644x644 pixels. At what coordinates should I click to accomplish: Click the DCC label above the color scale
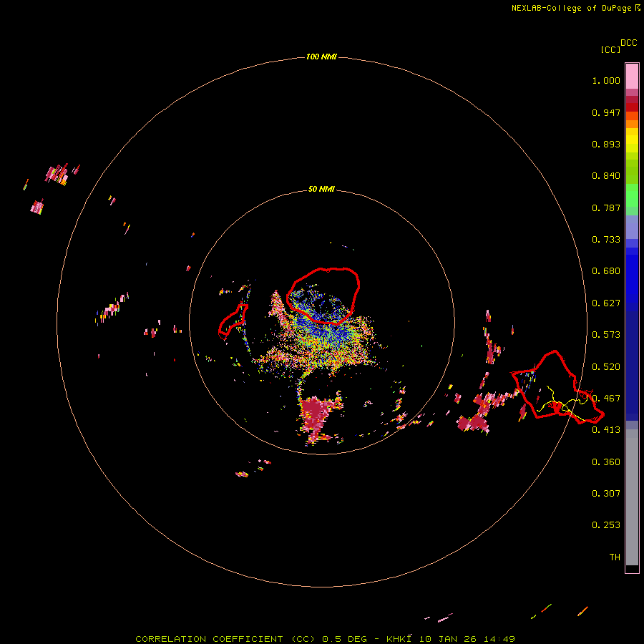click(x=629, y=43)
